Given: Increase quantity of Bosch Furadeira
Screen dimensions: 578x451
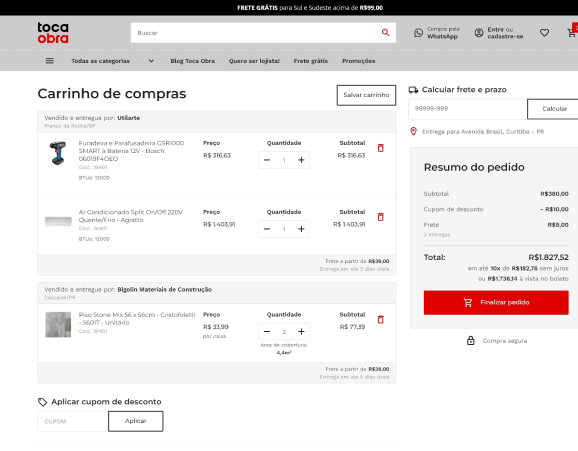Looking at the screenshot, I should point(301,160).
